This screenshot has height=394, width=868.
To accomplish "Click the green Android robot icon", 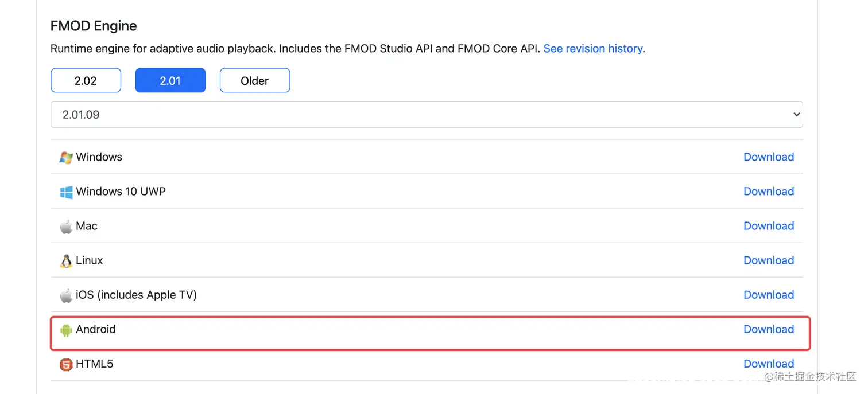I will point(66,330).
